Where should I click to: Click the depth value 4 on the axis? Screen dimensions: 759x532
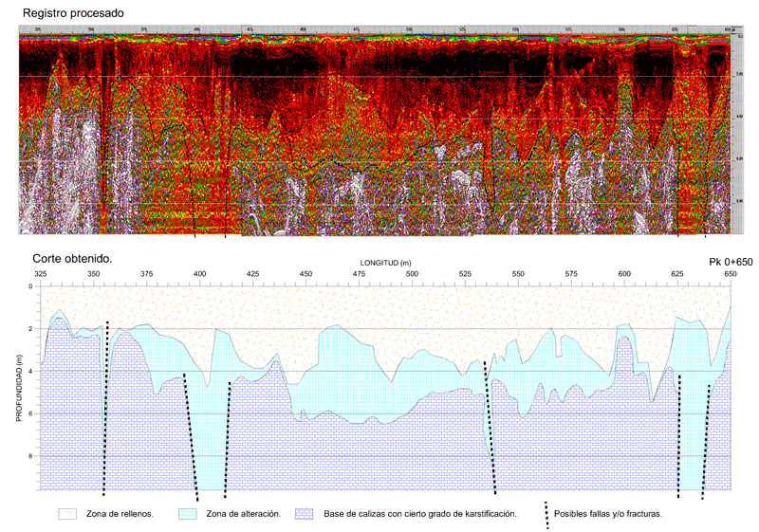pyautogui.click(x=30, y=372)
